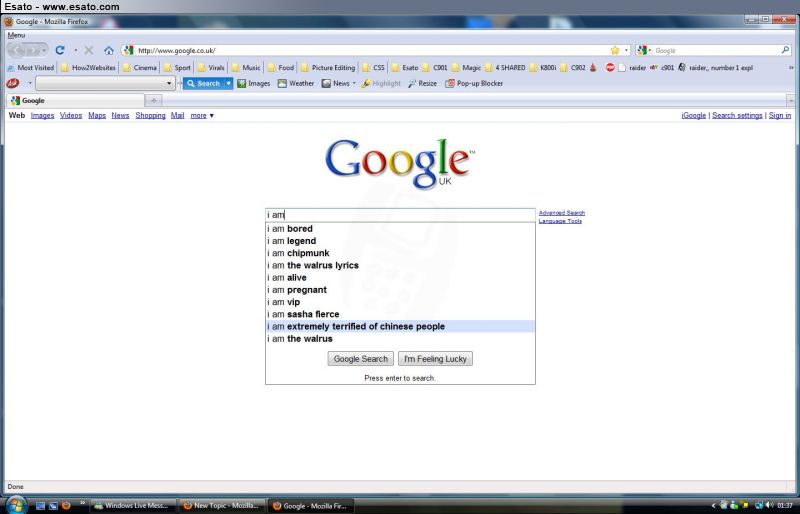Open the Sport bookmarks folder
The height and width of the screenshot is (514, 800).
[x=177, y=67]
